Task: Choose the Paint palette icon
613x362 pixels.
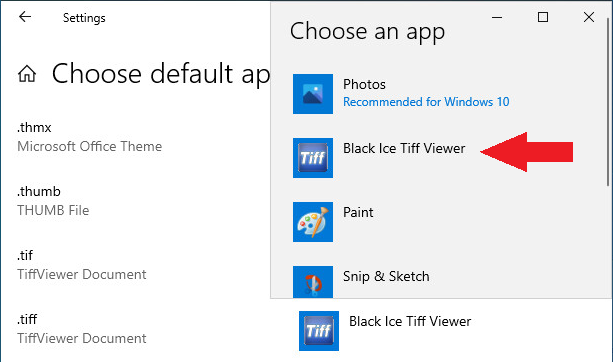Action: tap(313, 222)
